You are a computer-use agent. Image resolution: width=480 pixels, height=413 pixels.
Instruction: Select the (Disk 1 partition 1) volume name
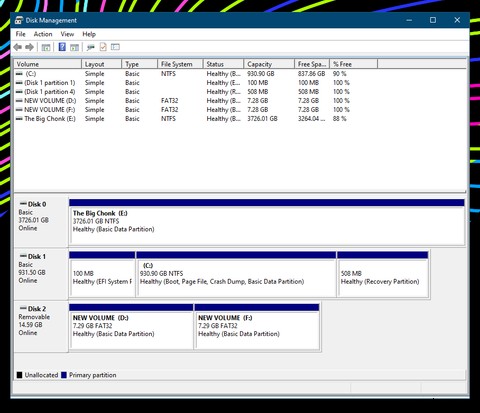(50, 83)
